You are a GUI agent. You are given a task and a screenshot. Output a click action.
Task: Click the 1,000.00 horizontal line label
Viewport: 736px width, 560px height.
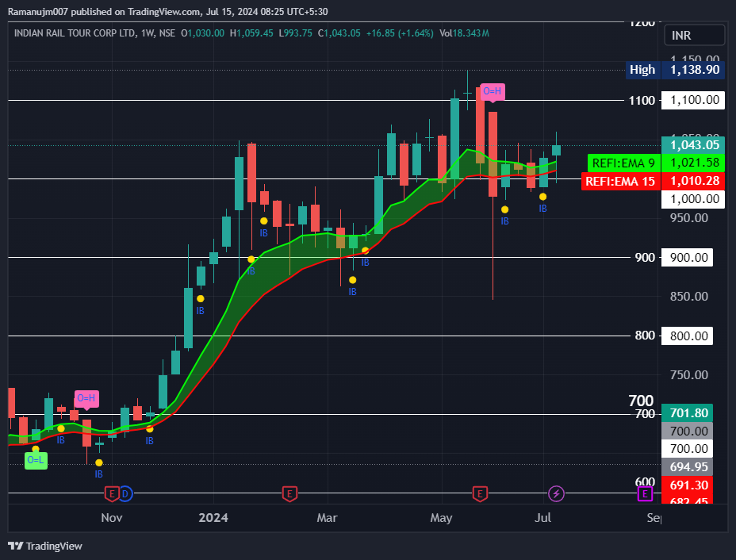(x=693, y=199)
